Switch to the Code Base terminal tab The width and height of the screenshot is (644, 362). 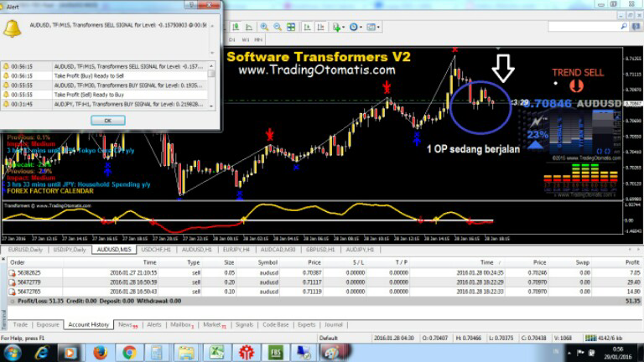click(x=275, y=324)
